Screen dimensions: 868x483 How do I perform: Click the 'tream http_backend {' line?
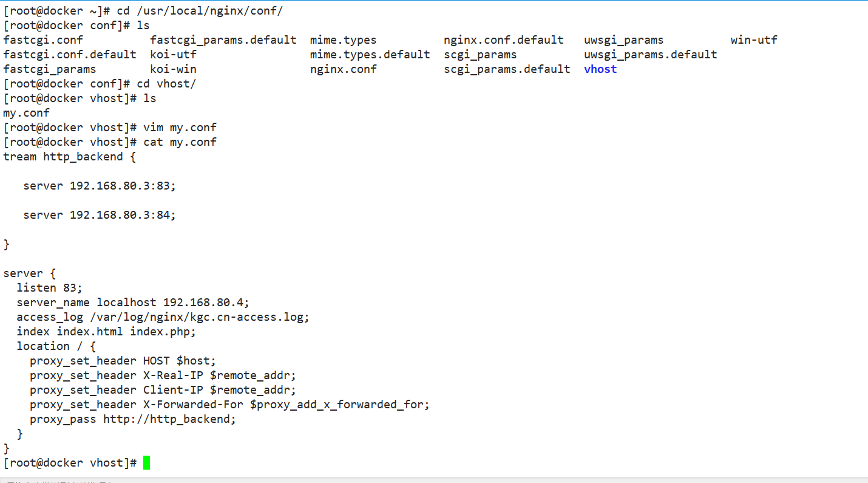(x=70, y=157)
